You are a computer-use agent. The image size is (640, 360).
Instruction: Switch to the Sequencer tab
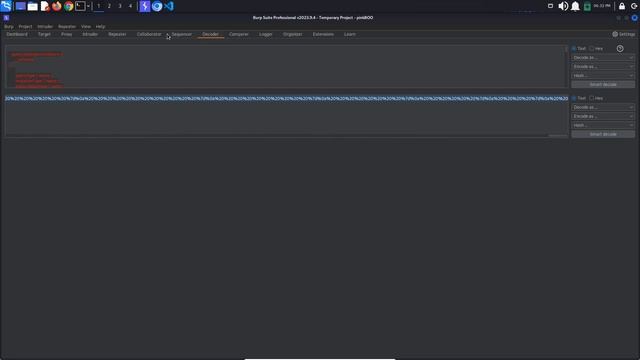[x=182, y=34]
